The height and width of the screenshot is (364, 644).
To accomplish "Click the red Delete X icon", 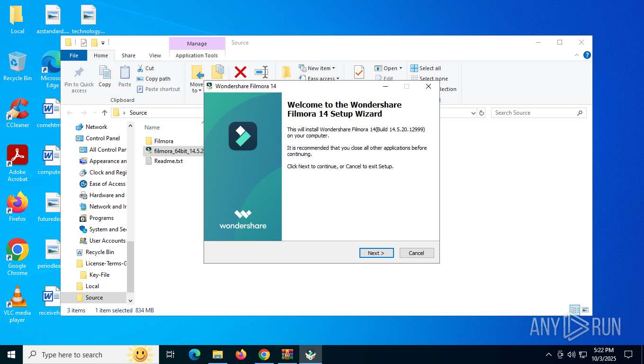I will pos(241,72).
